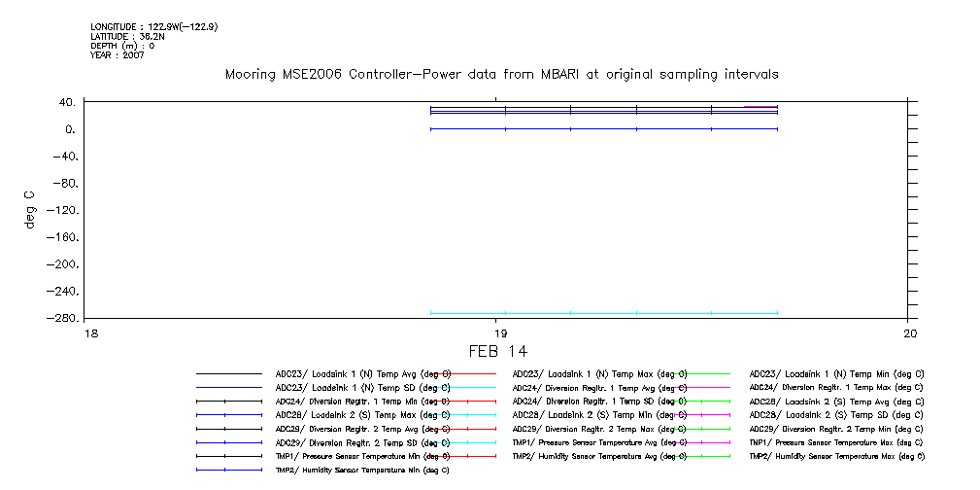Viewport: 980px width, 490px height.
Task: Select the LONGITUDE 122.9W header text
Action: click(x=153, y=27)
